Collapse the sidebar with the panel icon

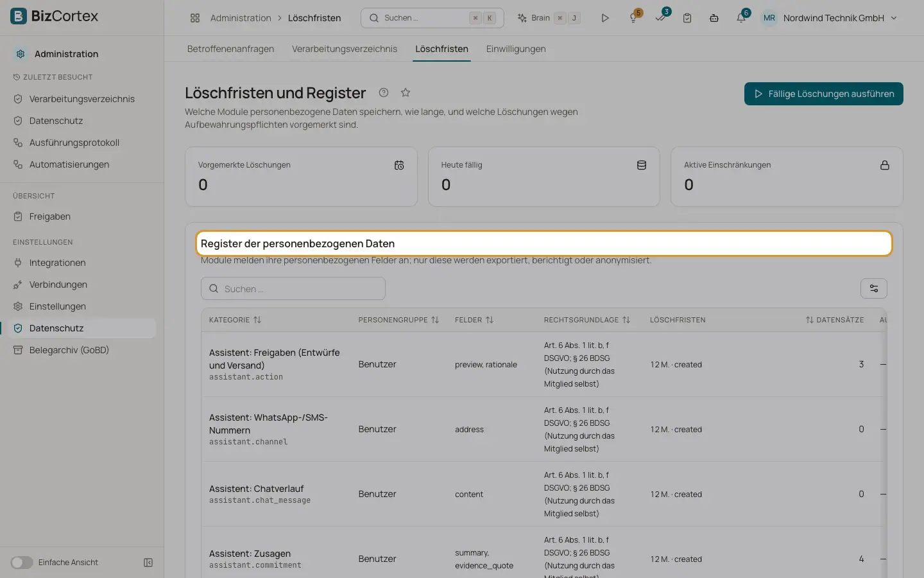point(148,563)
